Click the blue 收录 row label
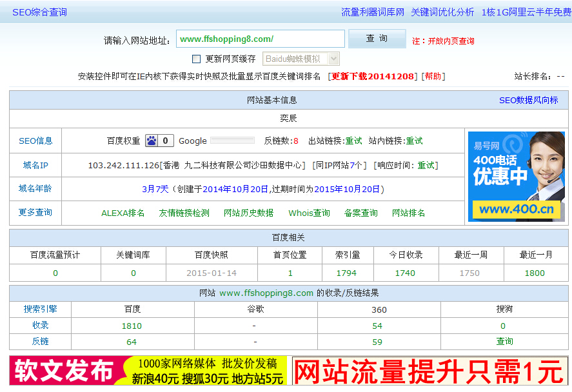This screenshot has height=392, width=572. [x=40, y=325]
